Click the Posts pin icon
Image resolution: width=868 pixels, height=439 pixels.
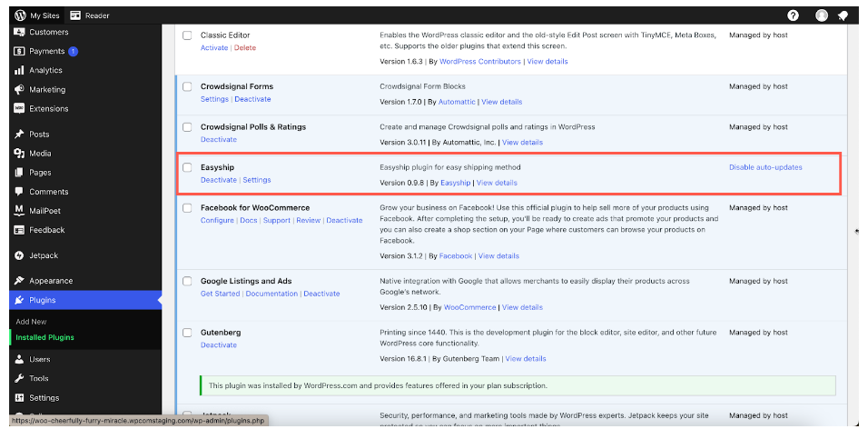[x=19, y=135]
